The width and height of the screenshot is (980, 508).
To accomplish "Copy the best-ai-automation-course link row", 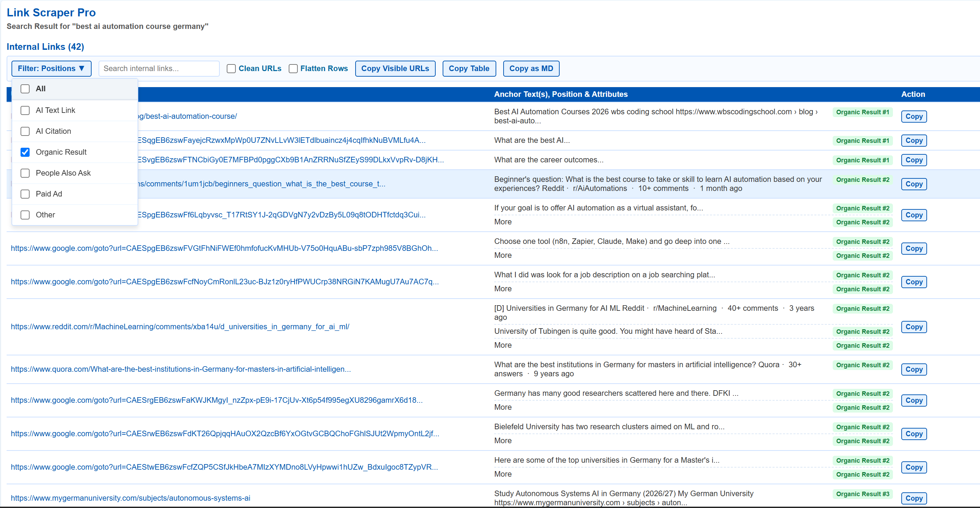I will [914, 116].
